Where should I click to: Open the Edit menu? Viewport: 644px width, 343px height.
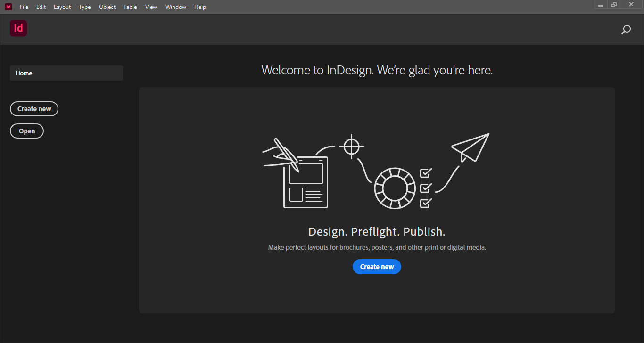41,7
